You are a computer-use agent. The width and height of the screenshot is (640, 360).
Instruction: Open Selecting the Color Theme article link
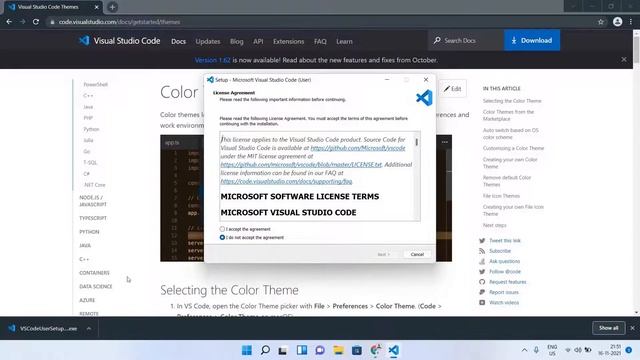pyautogui.click(x=512, y=101)
